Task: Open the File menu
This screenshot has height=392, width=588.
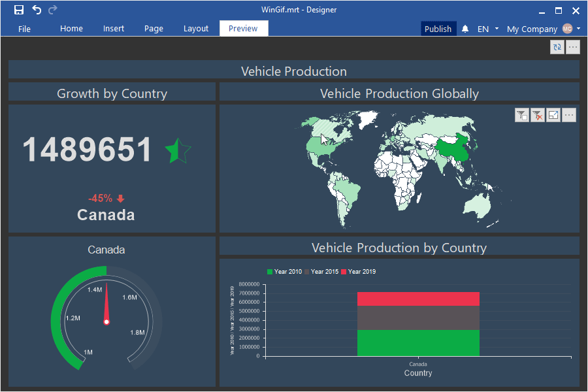Action: [24, 29]
